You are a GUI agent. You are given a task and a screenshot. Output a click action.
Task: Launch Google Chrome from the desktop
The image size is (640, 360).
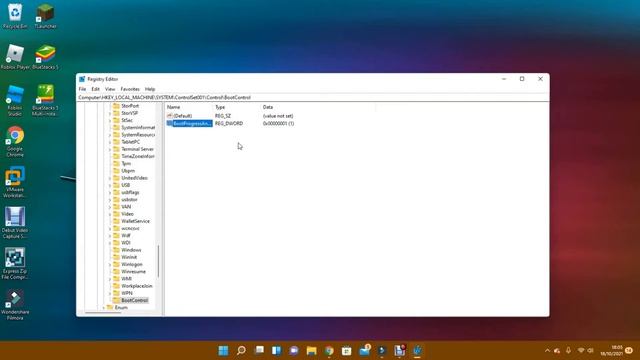[15, 141]
